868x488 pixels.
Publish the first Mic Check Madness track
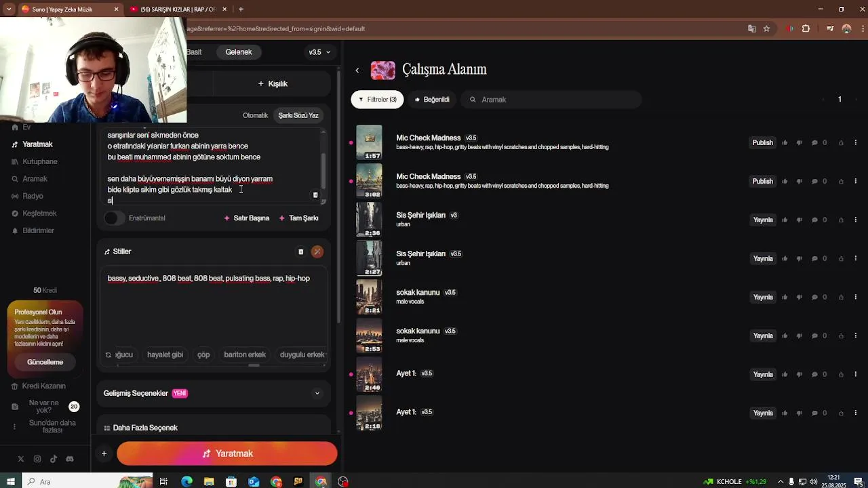tap(762, 142)
